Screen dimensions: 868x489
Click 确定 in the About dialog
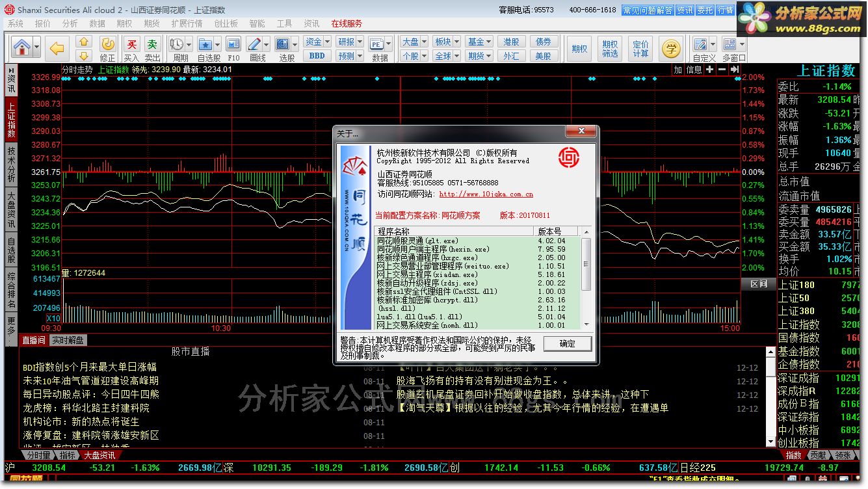[567, 343]
